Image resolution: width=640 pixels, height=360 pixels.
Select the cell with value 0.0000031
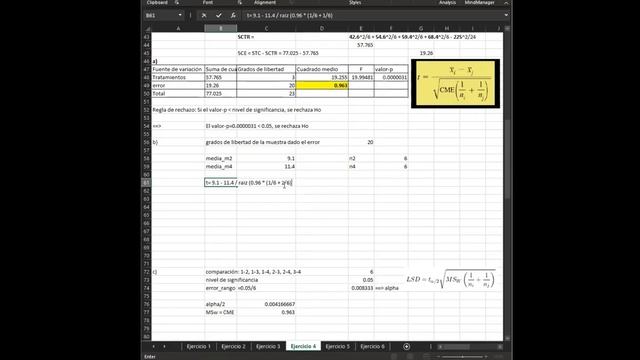point(391,77)
